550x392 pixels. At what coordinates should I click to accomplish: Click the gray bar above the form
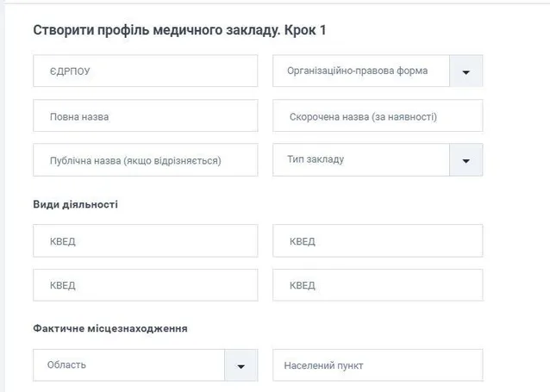click(x=275, y=3)
